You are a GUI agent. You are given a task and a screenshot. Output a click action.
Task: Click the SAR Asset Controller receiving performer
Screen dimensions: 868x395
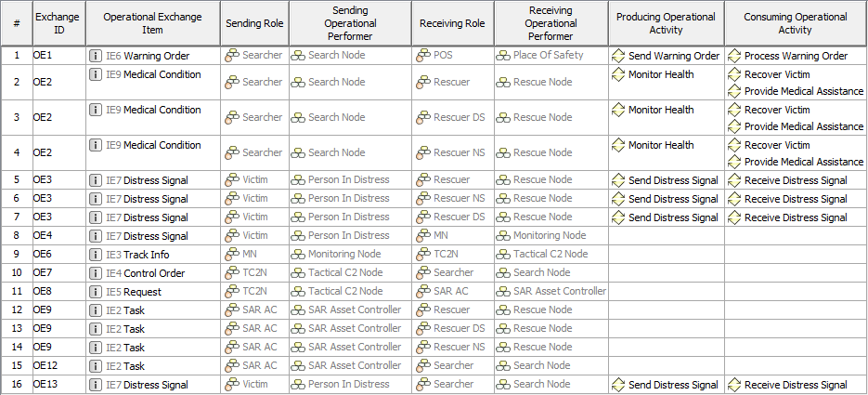559,292
